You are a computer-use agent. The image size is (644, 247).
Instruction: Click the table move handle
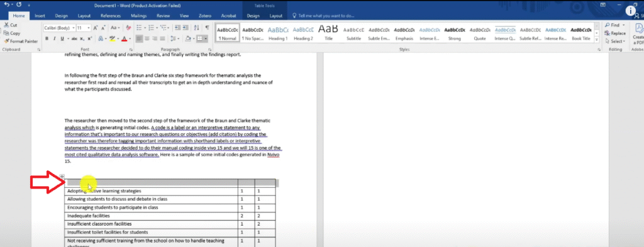[x=62, y=176]
